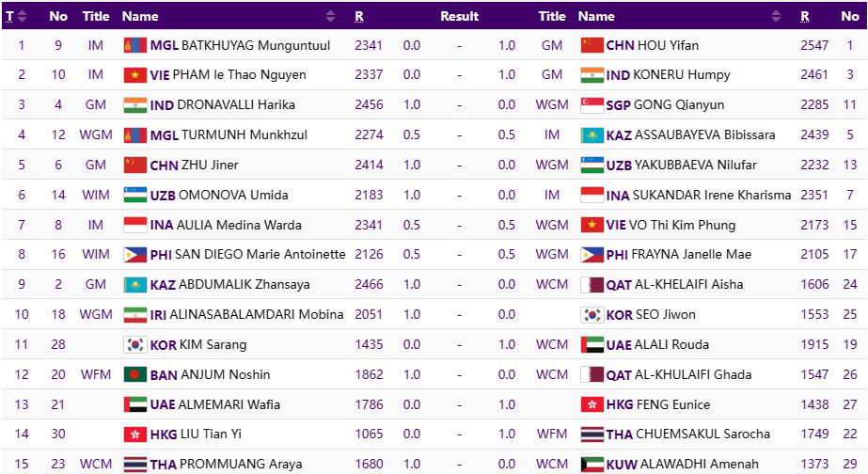Click the Korea flag beside KIM Sarang
This screenshot has height=474, width=868.
coord(134,344)
